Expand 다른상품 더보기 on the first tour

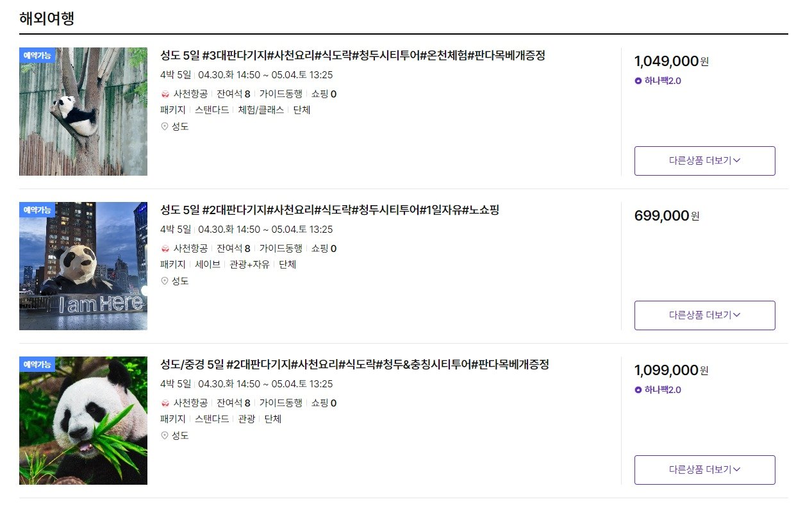[704, 161]
